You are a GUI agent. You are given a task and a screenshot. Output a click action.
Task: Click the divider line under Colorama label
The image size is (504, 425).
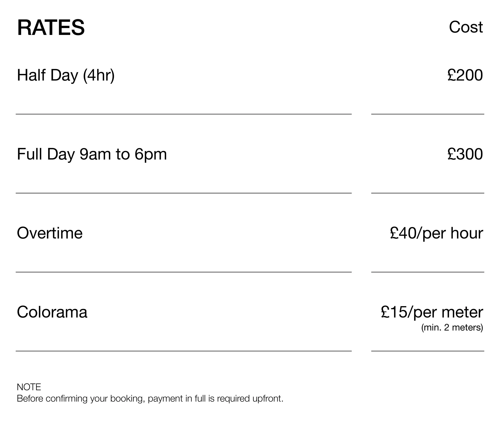(184, 351)
